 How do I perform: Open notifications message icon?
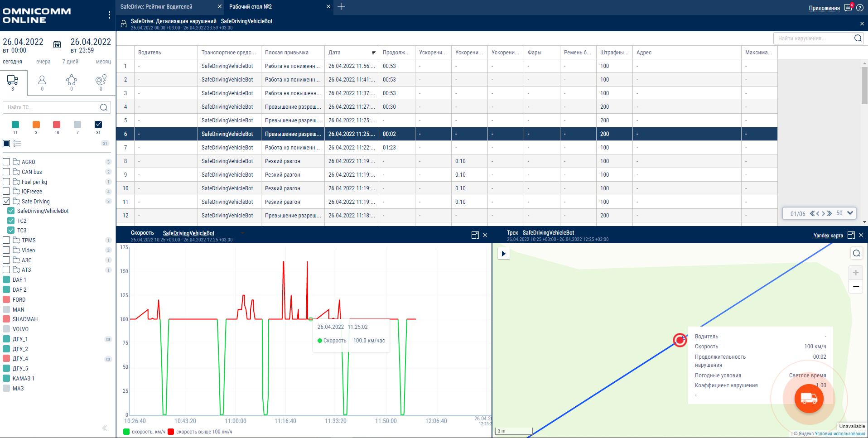click(848, 8)
